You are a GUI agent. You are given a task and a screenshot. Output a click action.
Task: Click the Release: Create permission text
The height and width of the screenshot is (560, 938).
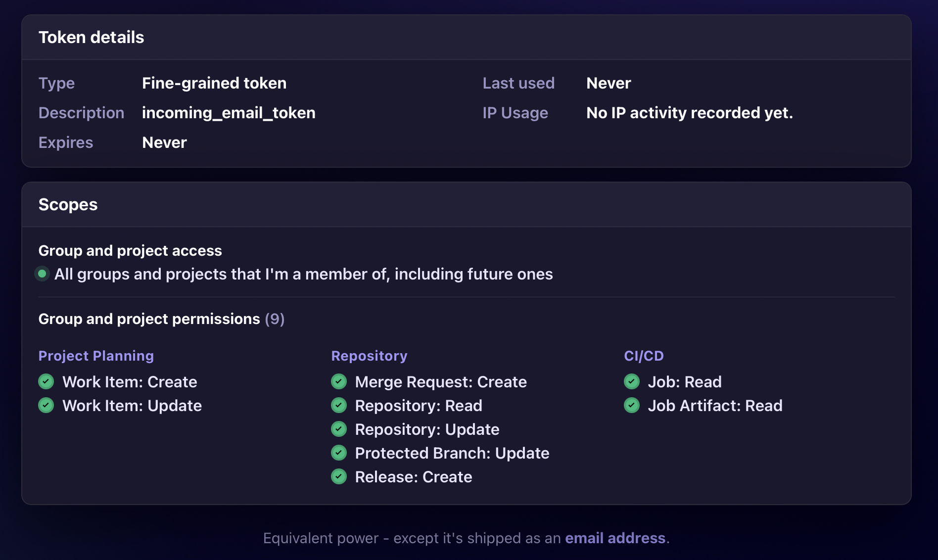[414, 477]
